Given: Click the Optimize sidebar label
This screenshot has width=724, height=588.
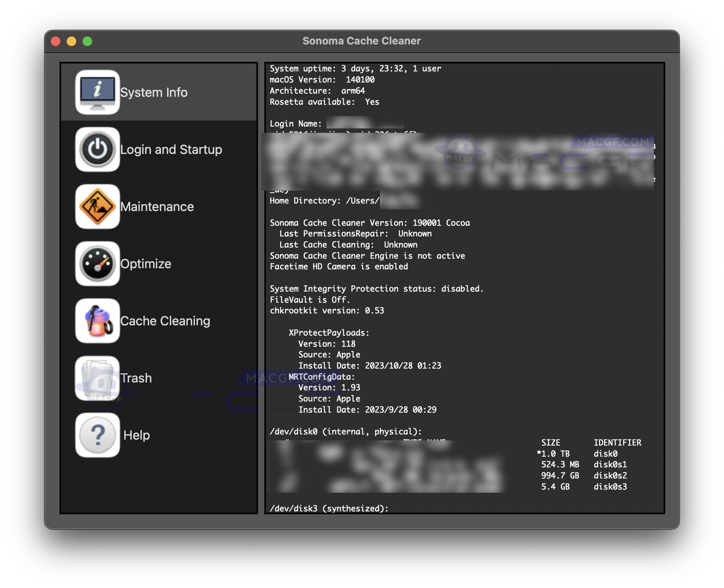Looking at the screenshot, I should pyautogui.click(x=146, y=263).
